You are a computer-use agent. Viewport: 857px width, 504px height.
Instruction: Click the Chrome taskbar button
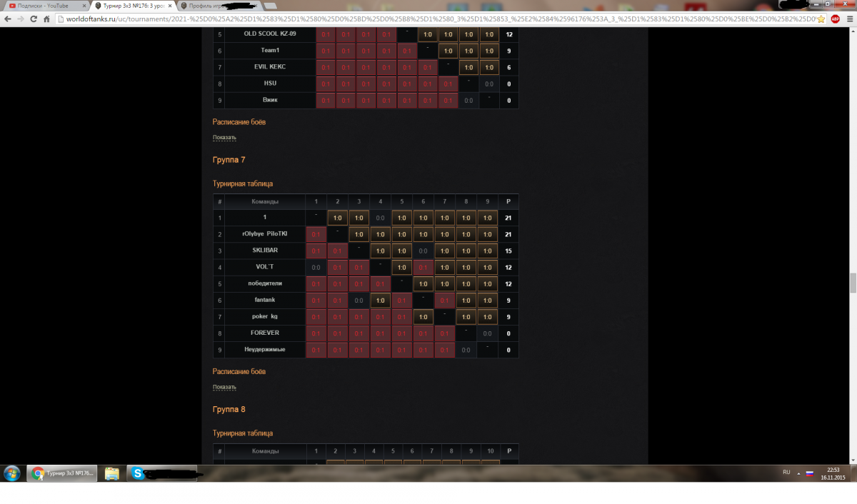tap(61, 473)
